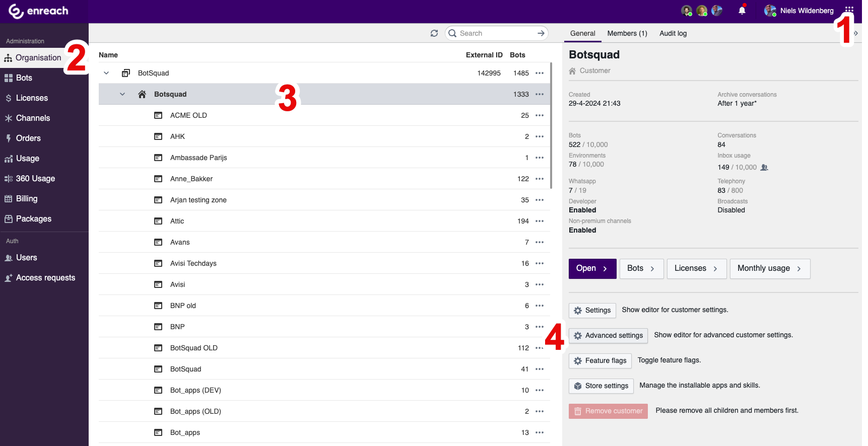Open the notifications bell

[742, 11]
